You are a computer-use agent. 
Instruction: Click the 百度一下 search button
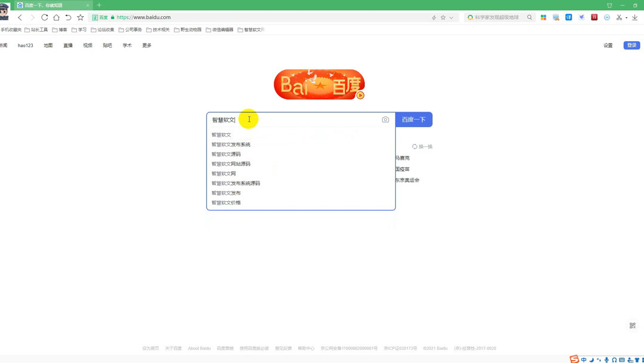[x=414, y=119]
